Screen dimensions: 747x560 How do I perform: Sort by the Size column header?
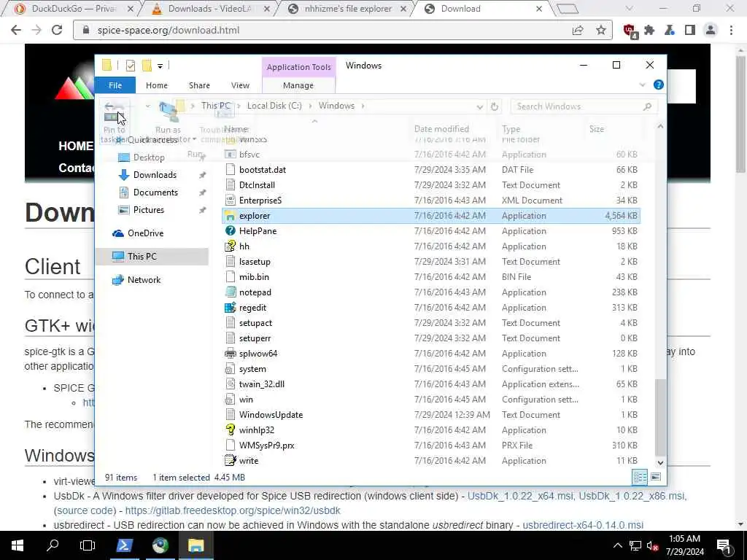click(597, 129)
